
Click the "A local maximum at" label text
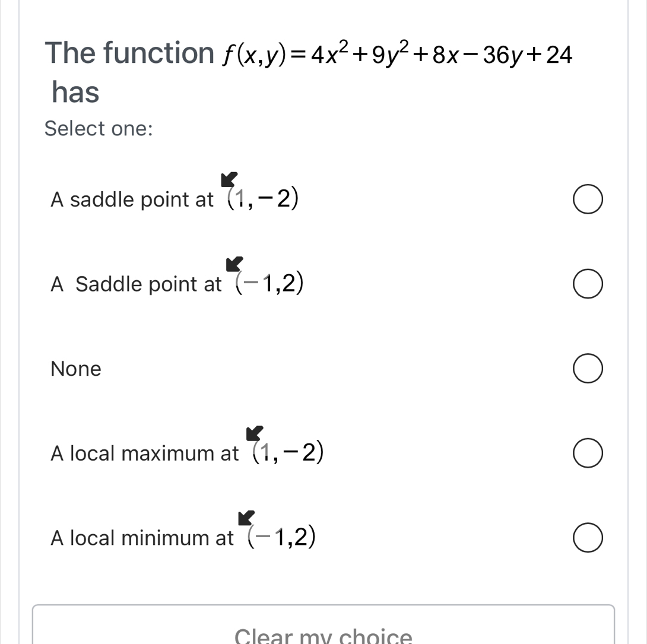(144, 454)
